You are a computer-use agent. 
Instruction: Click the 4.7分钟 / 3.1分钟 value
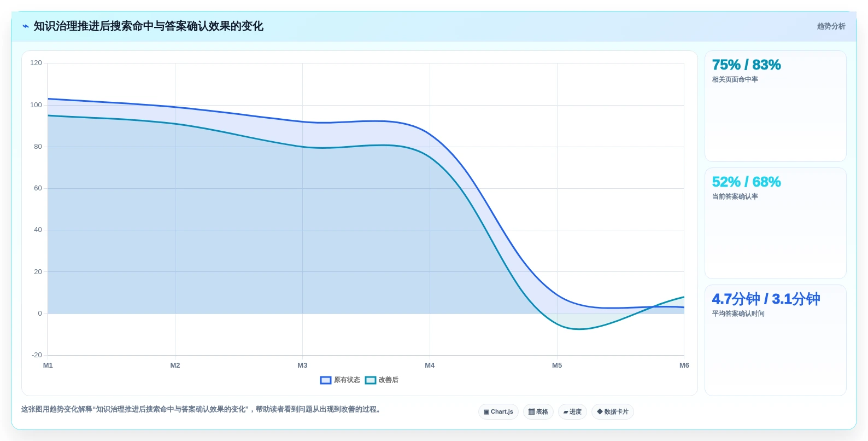coord(766,299)
